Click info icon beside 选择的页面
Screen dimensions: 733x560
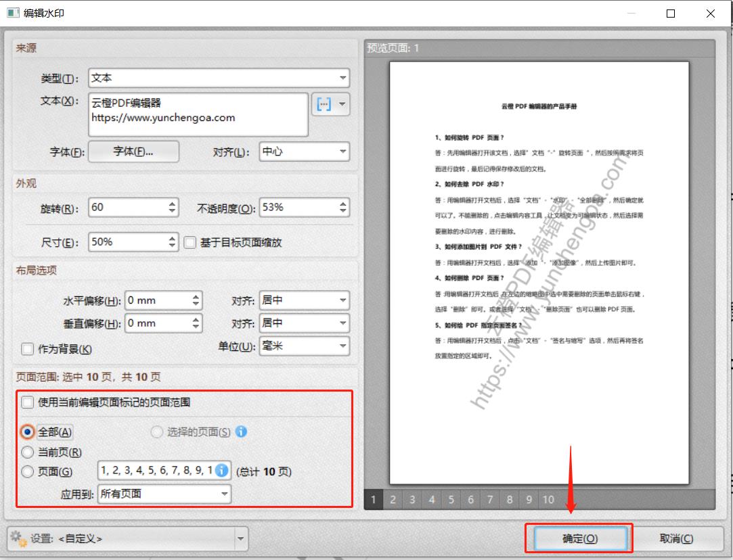tap(241, 431)
